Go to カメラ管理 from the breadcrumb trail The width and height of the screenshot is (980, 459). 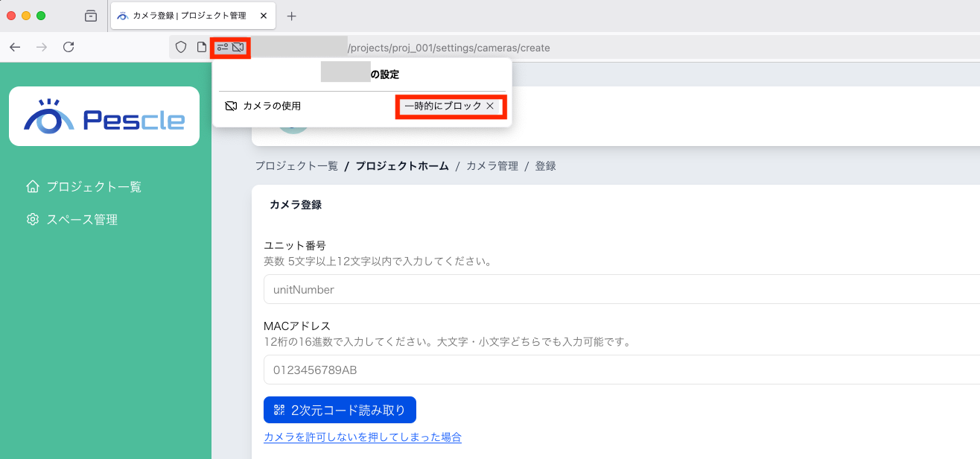click(491, 165)
